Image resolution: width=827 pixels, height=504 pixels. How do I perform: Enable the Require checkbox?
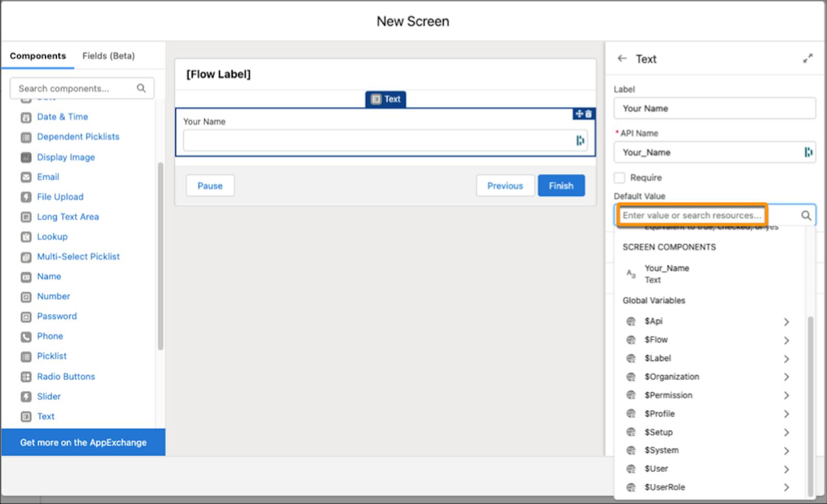[619, 177]
